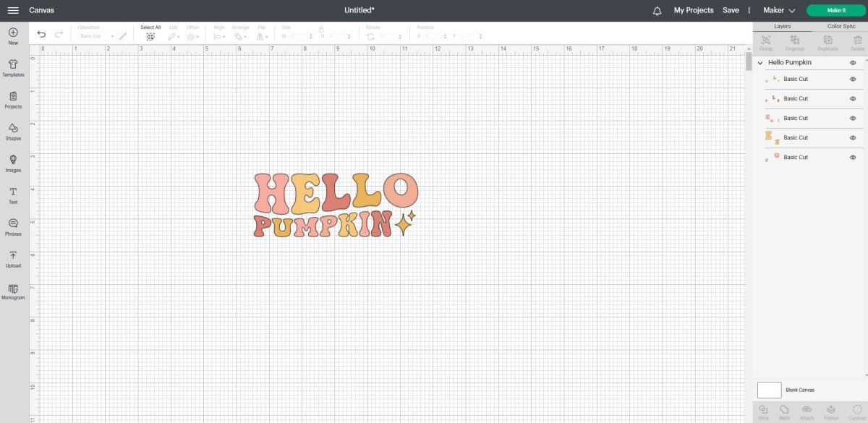Click the Size height input field
Viewport: 868px width, 423px height.
point(340,36)
